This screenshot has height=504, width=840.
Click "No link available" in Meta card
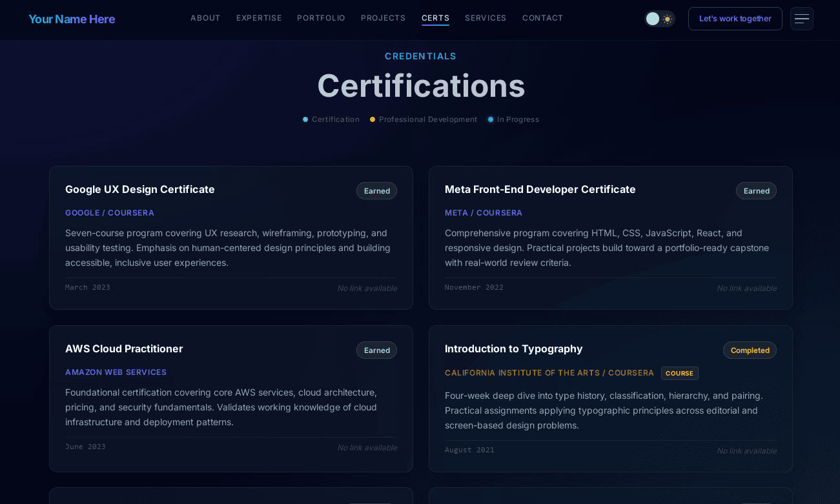coord(746,288)
